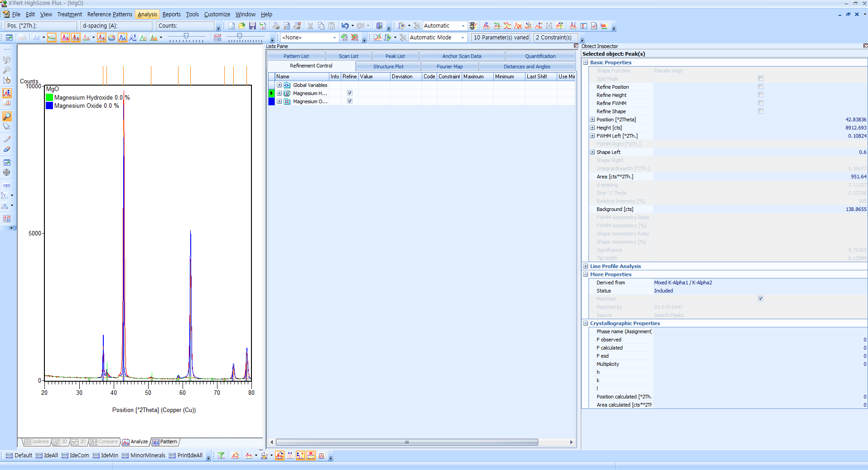Expand Global Variables tree node
Viewport: 868px width, 470px height.
pyautogui.click(x=280, y=85)
